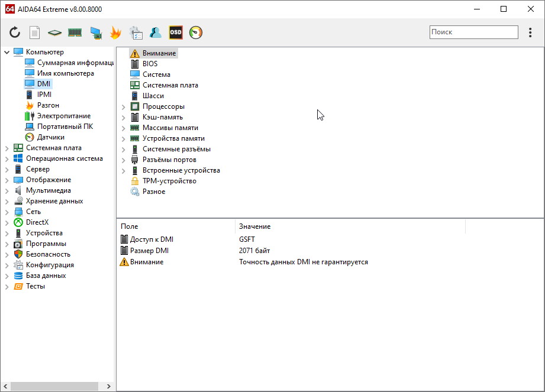Expand the Массивы памяти DMI item
The height and width of the screenshot is (392, 545).
click(x=124, y=128)
